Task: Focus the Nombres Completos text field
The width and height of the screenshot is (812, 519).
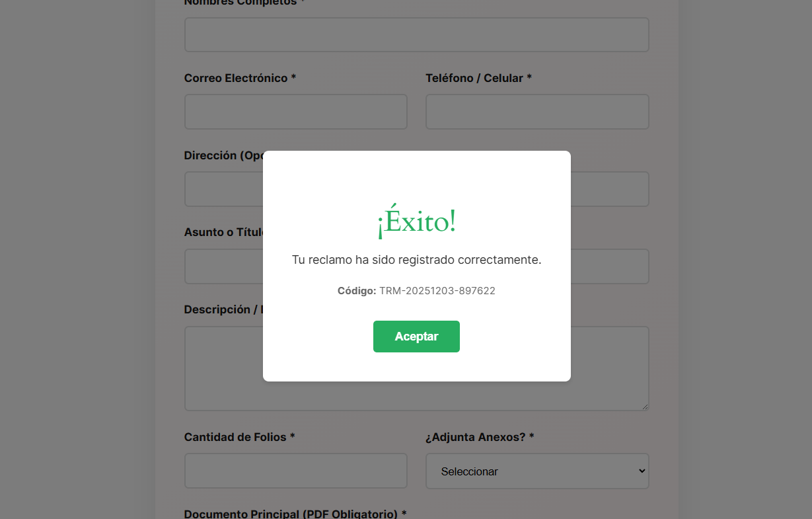Action: (416, 34)
